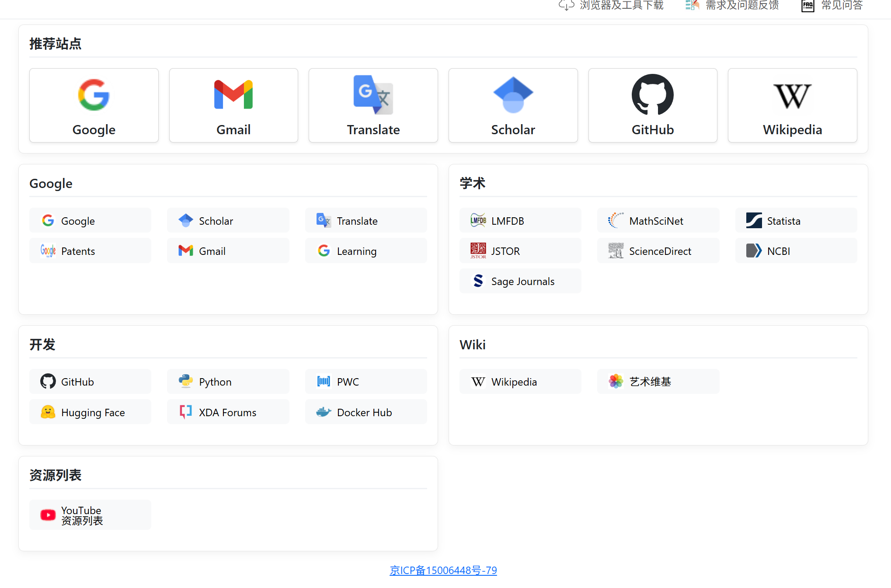The height and width of the screenshot is (588, 891).
Task: Click the small Google G icon in Google list
Action: pos(48,220)
